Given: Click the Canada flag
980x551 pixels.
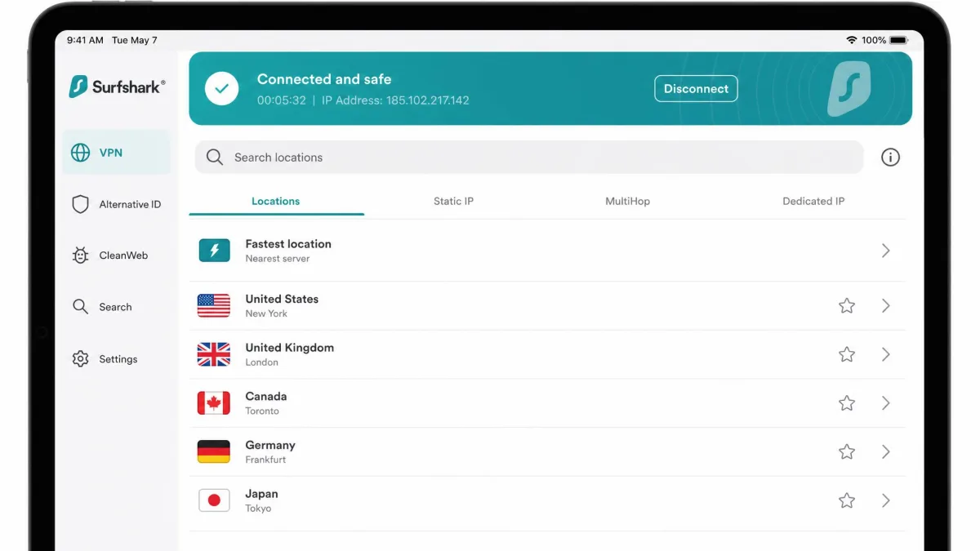Looking at the screenshot, I should (214, 403).
